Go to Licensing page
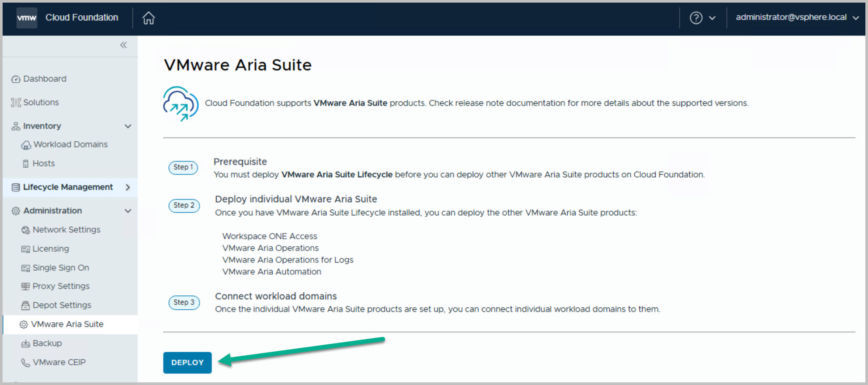This screenshot has width=868, height=385. coord(51,249)
